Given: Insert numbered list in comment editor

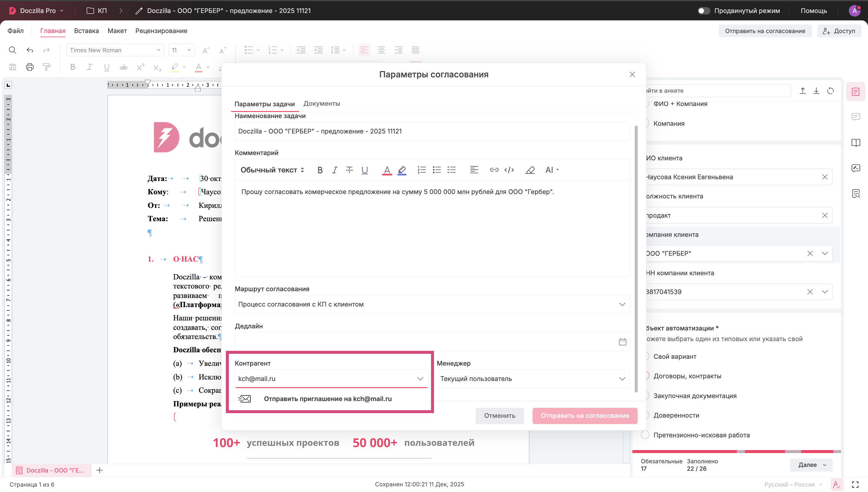Looking at the screenshot, I should pyautogui.click(x=422, y=170).
